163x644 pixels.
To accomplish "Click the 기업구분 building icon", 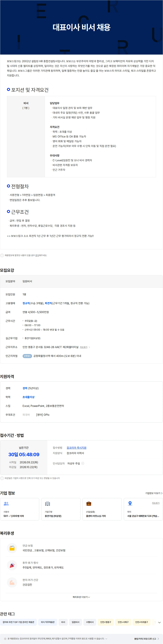I will (x=47, y=504).
